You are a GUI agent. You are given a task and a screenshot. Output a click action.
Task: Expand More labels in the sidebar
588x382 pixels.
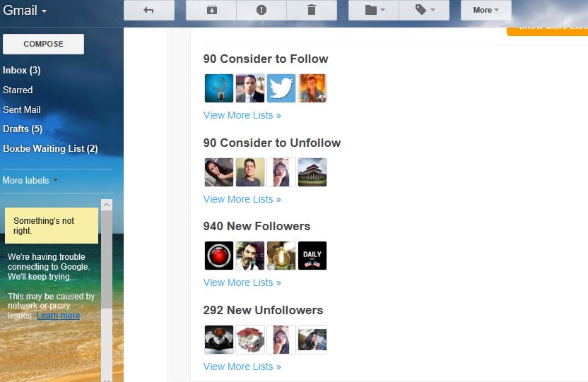tap(30, 181)
